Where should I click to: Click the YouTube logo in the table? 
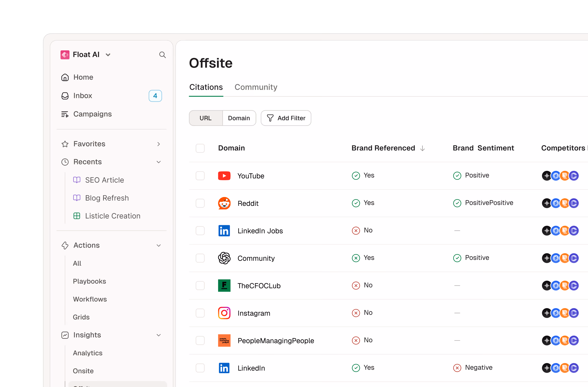[224, 176]
